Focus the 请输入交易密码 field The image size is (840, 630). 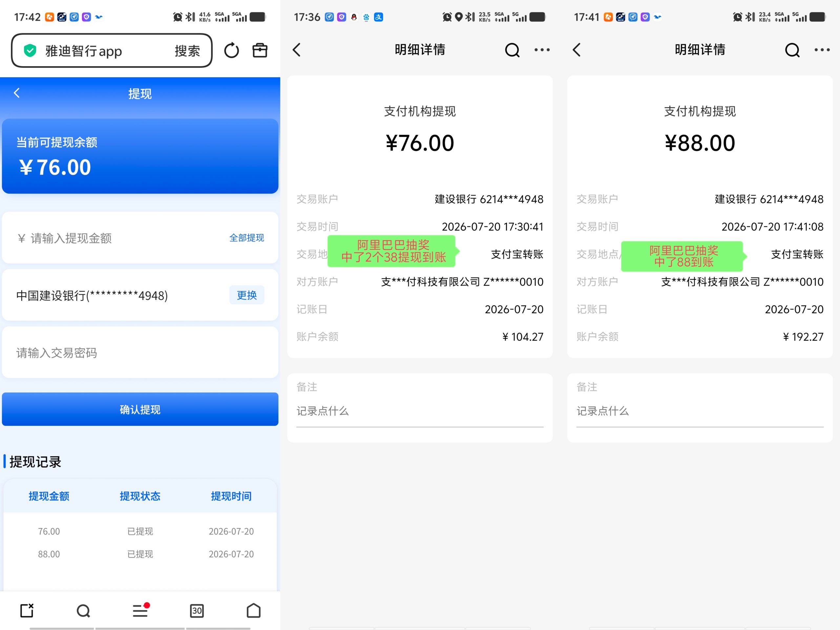(140, 352)
